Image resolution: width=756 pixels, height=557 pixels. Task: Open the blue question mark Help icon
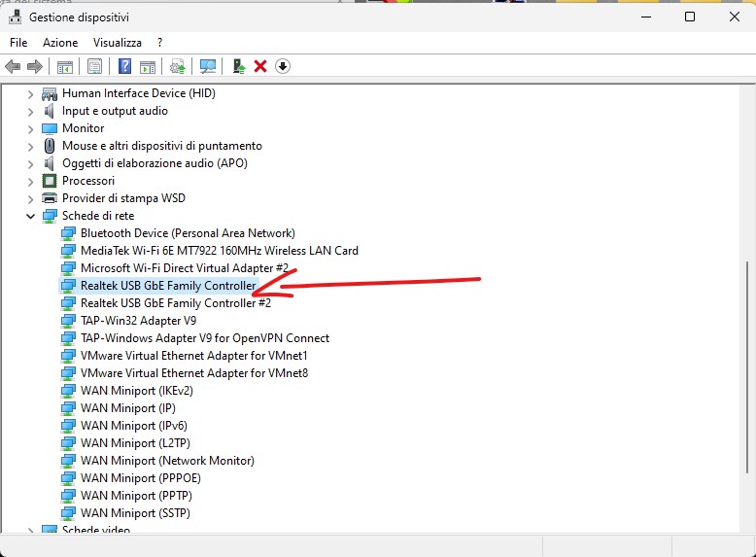coord(124,66)
